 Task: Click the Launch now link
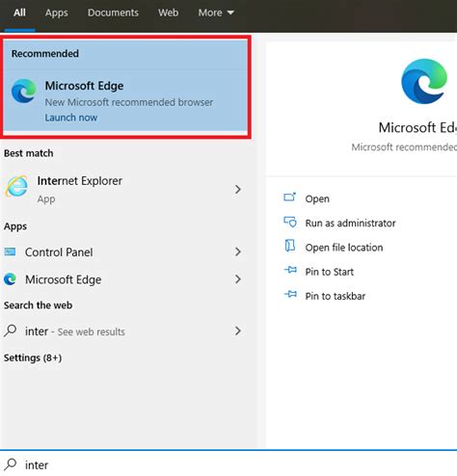(71, 118)
